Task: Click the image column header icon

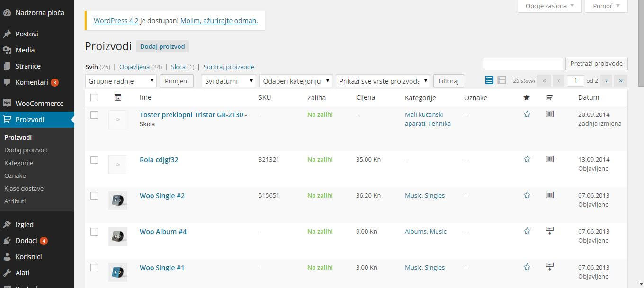Action: click(x=118, y=97)
